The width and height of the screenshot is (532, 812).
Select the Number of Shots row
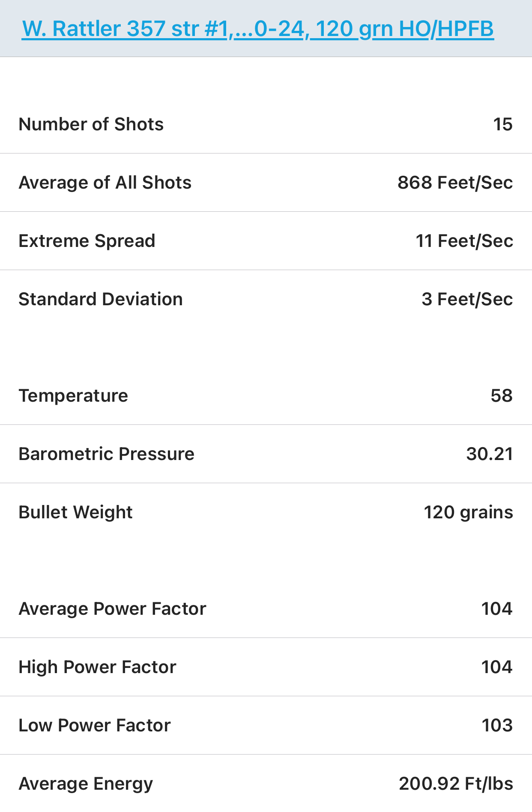click(266, 124)
